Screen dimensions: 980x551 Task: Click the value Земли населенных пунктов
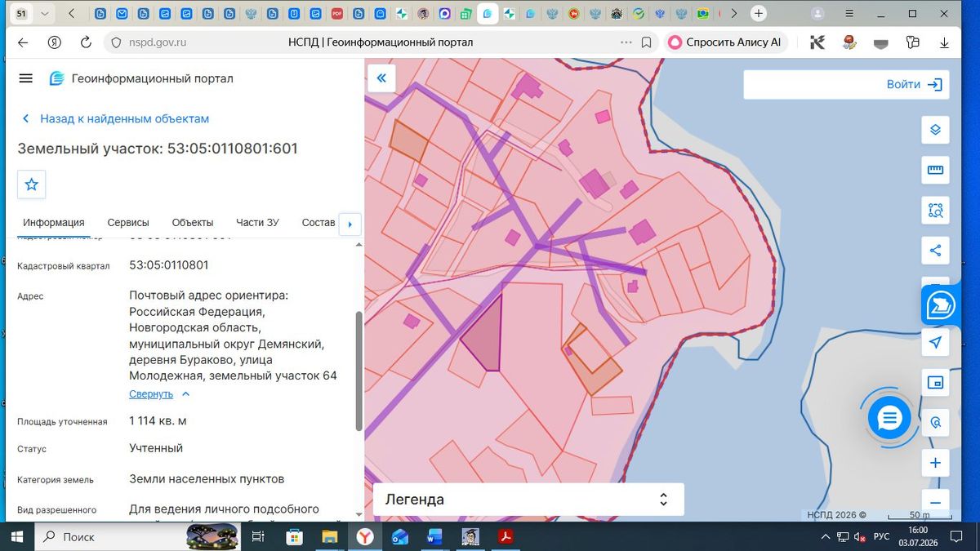(x=207, y=479)
